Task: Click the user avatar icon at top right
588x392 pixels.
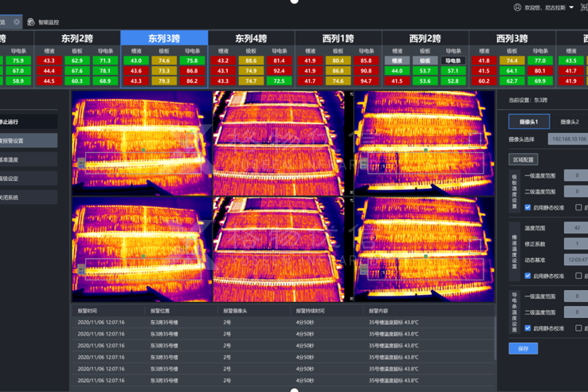Action: (518, 7)
